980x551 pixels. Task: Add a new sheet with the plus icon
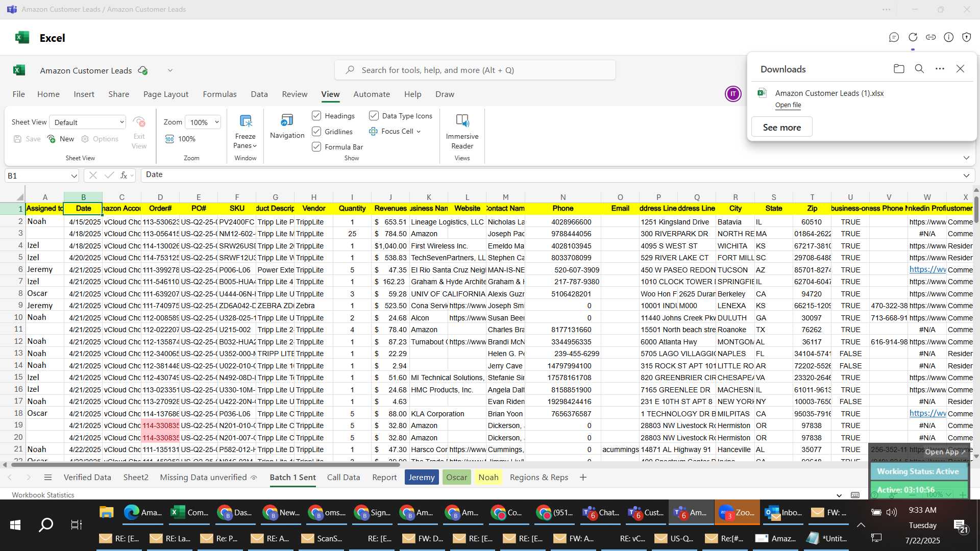click(x=583, y=478)
